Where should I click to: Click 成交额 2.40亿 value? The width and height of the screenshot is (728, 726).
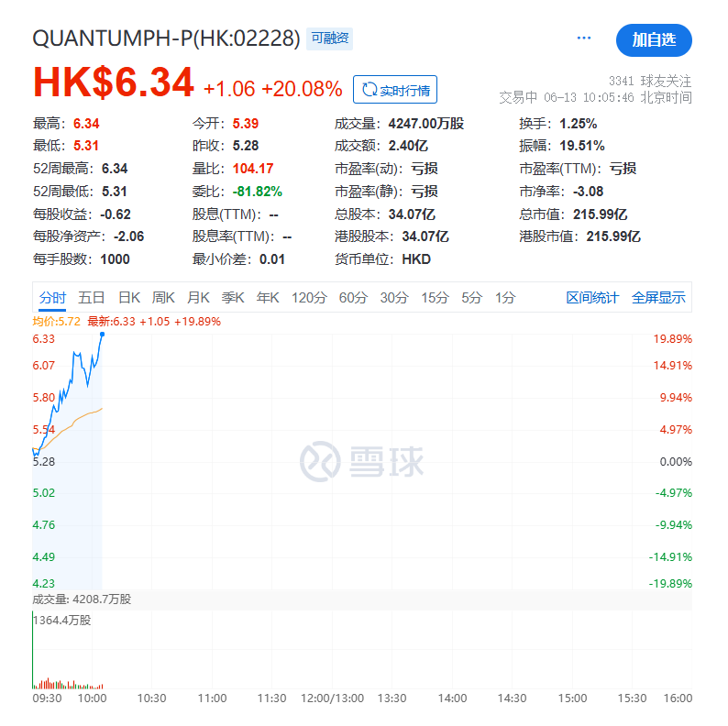[408, 146]
